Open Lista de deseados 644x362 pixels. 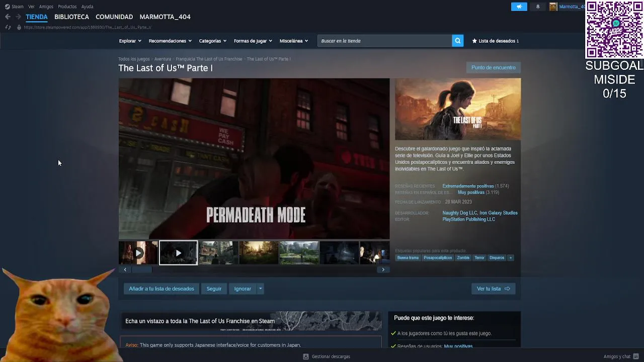[496, 41]
